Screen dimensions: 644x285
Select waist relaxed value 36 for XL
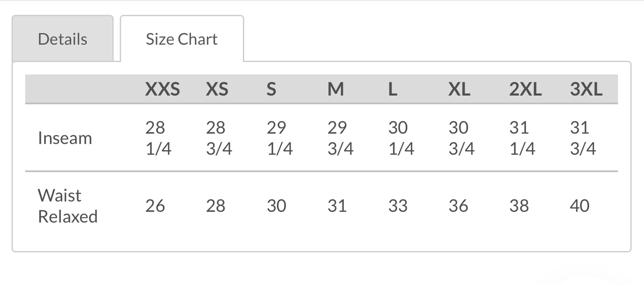459,206
